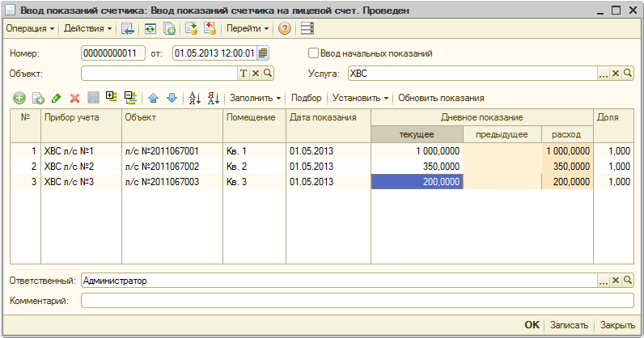This screenshot has height=338, width=644.
Task: Click the 'Подбор' button
Action: pos(306,98)
